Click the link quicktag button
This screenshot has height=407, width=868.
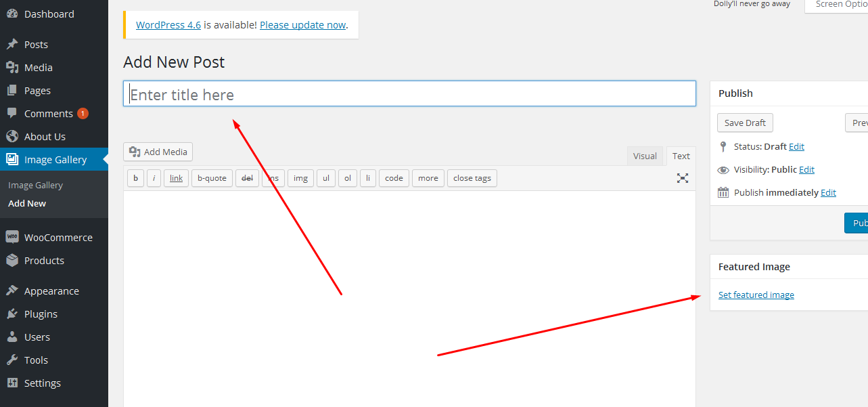pos(176,178)
